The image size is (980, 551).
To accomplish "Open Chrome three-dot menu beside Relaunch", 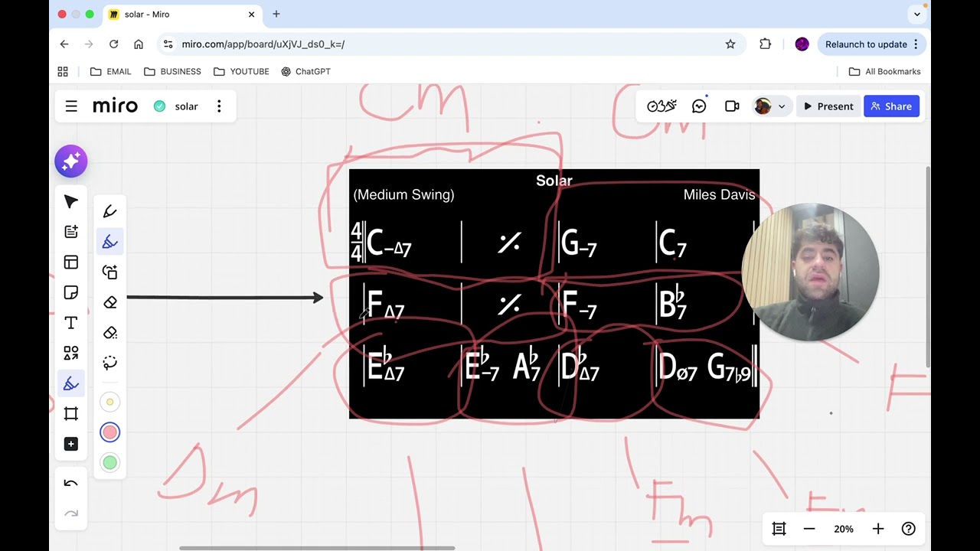I will point(916,44).
